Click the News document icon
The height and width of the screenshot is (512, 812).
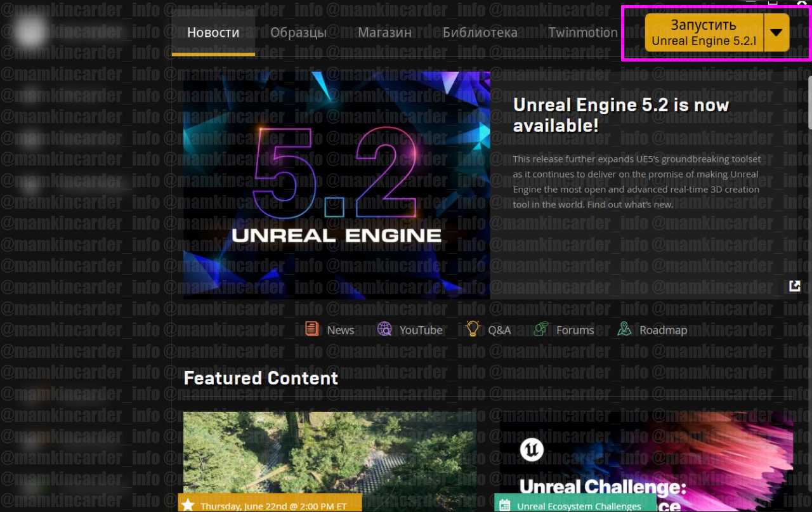click(311, 329)
